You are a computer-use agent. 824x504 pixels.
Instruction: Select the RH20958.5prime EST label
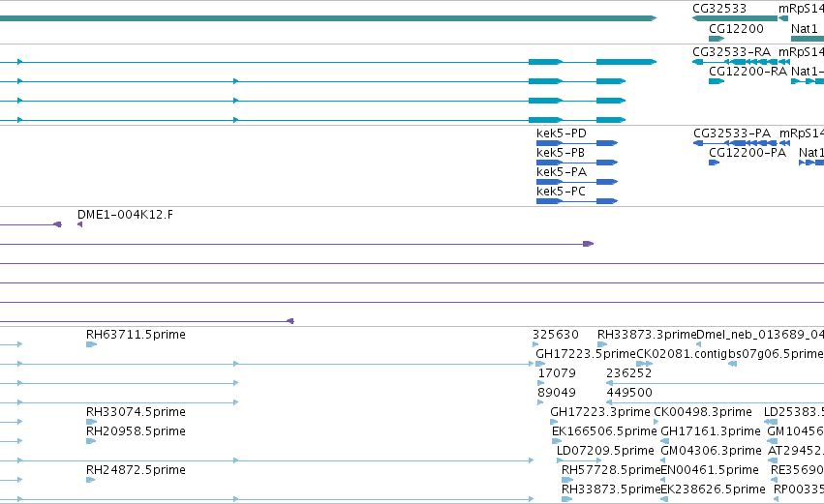(136, 431)
